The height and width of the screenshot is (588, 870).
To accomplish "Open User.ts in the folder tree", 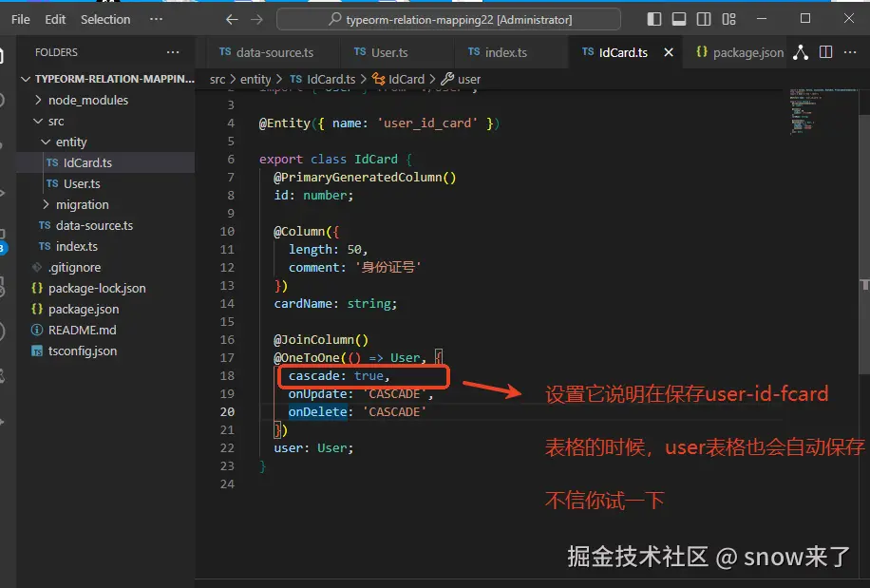I will tap(105, 183).
